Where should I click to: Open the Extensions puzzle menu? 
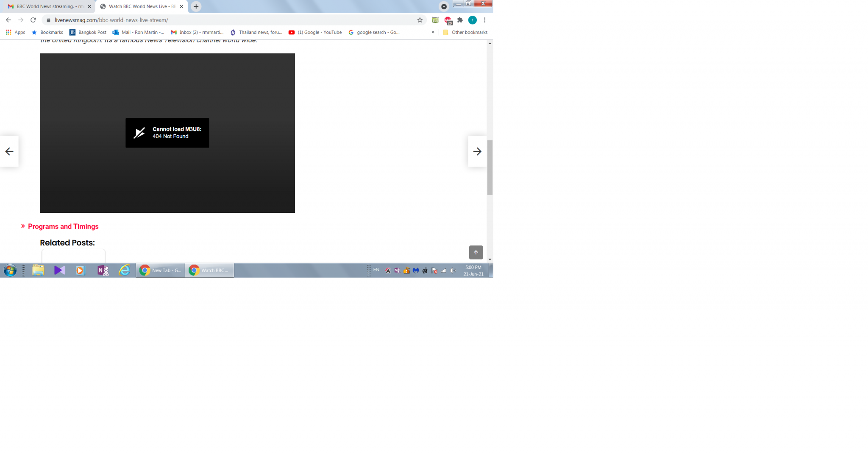pyautogui.click(x=460, y=20)
